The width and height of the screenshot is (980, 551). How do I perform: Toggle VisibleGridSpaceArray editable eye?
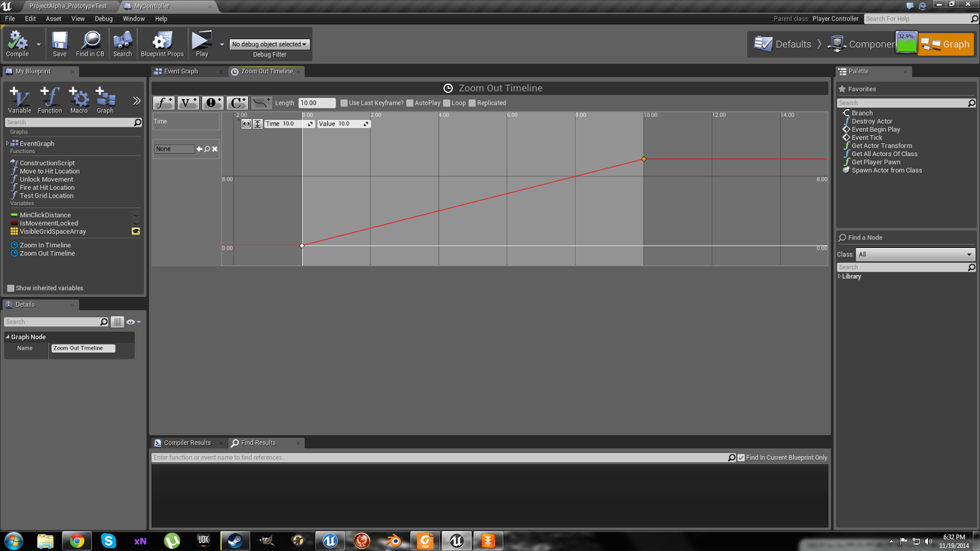pos(136,231)
